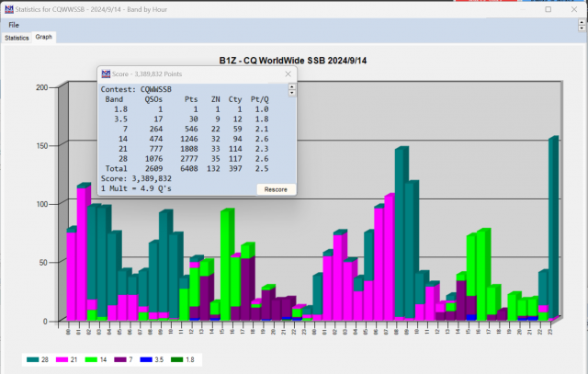This screenshot has height=374, width=588.
Task: Click the 100 y-axis label
Action: (x=42, y=204)
